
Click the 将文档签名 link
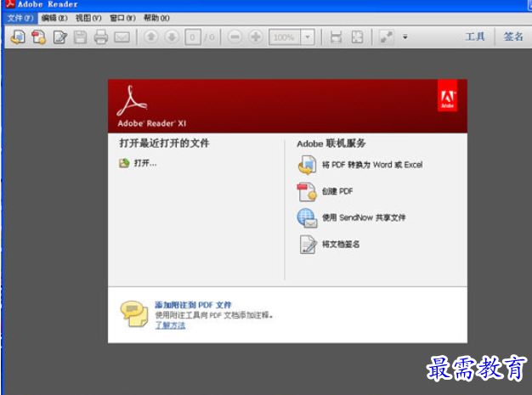point(341,244)
